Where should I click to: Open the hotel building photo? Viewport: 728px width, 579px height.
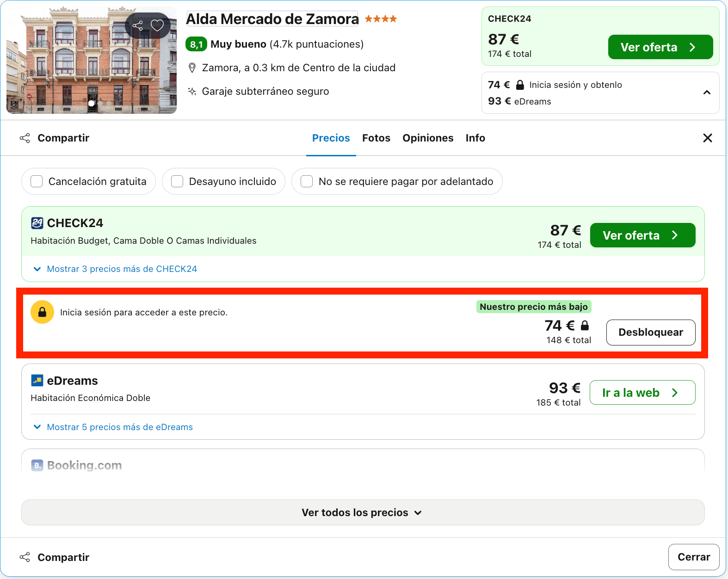pos(92,60)
